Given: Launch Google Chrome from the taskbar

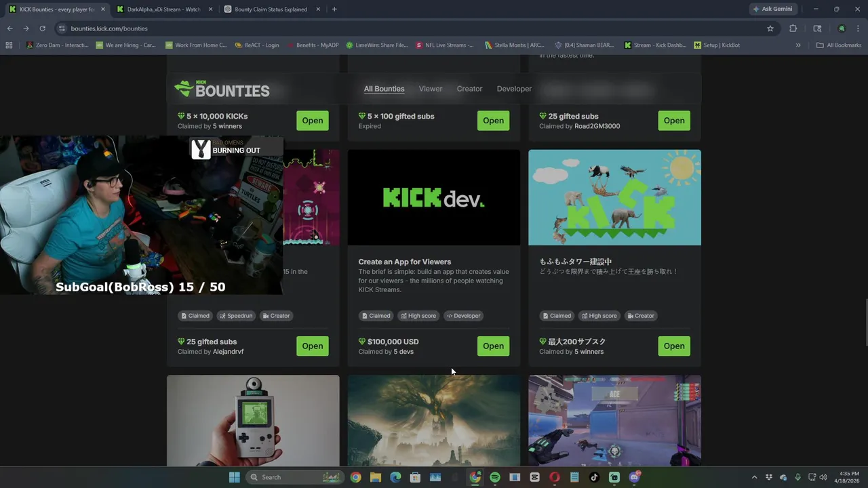Looking at the screenshot, I should coord(355,477).
